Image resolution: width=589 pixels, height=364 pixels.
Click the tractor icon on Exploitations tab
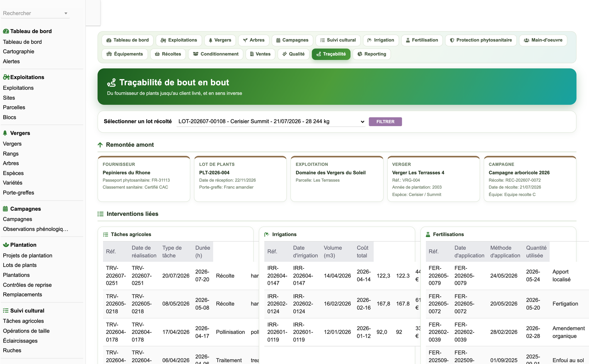163,40
